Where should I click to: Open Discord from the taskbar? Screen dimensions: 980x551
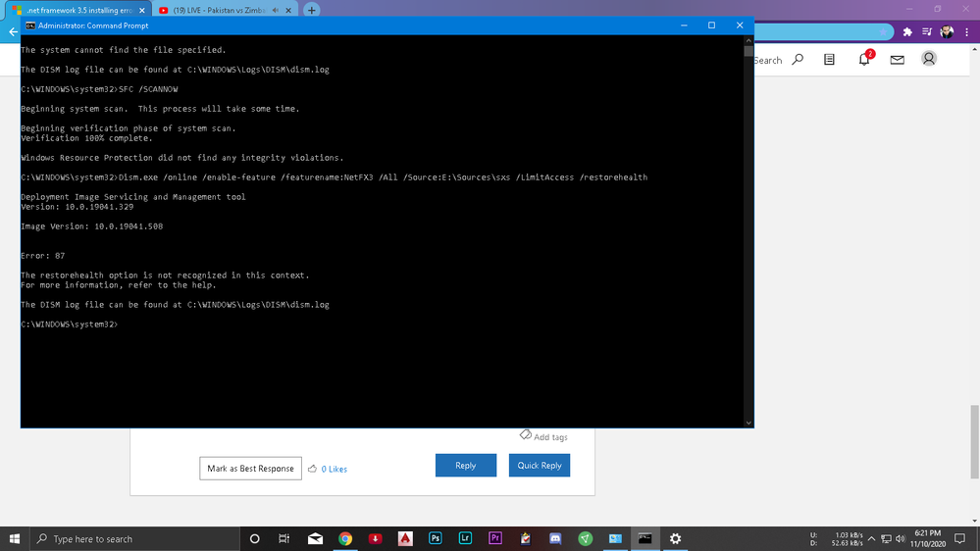[x=555, y=538]
